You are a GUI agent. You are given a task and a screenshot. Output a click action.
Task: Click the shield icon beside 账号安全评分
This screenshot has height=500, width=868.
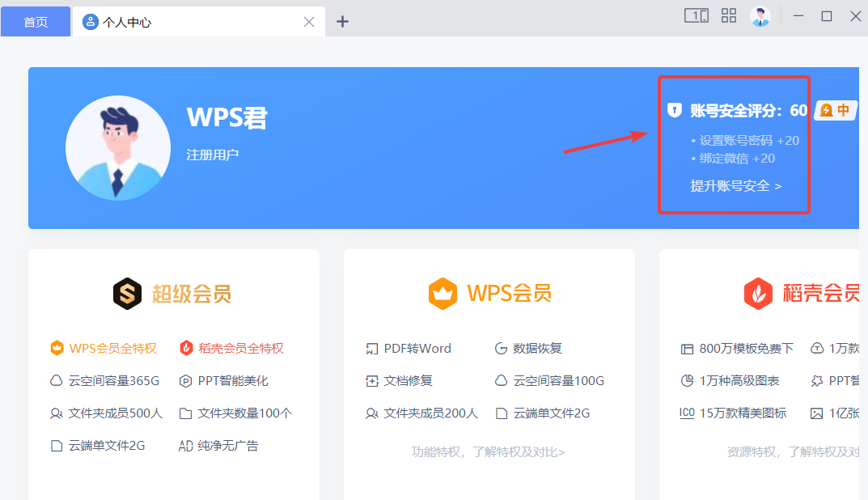(674, 110)
